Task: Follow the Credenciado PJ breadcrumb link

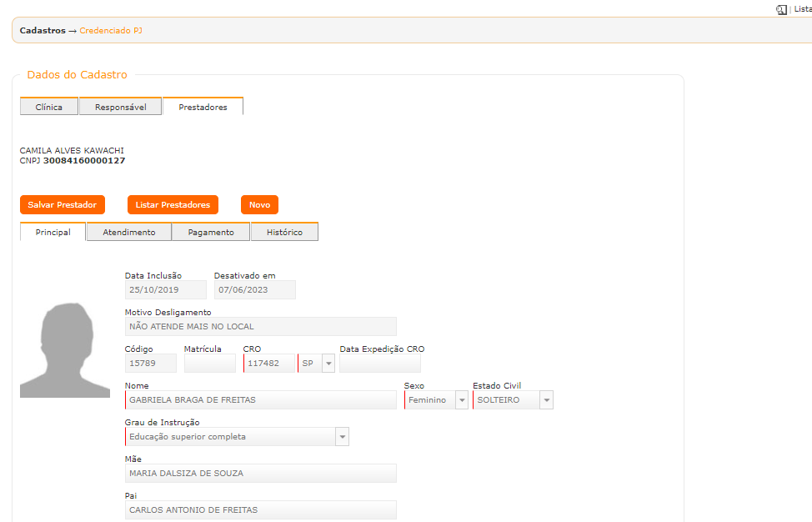Action: click(x=111, y=31)
